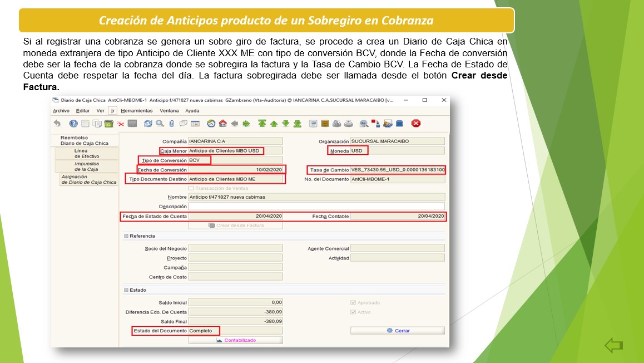
Task: Refresh the record with blue arrows icon
Action: tap(148, 124)
